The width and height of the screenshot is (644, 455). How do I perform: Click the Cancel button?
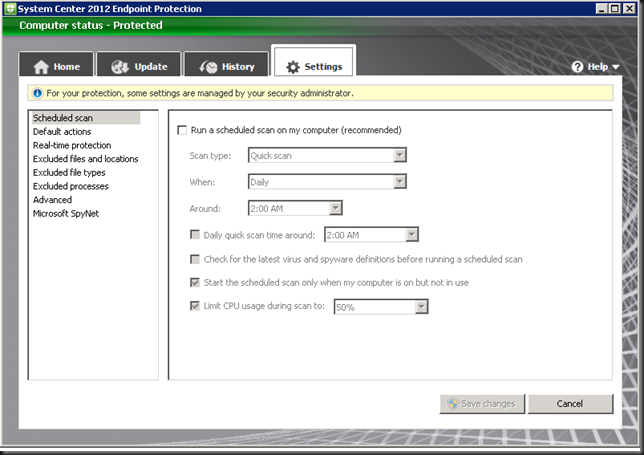point(570,404)
